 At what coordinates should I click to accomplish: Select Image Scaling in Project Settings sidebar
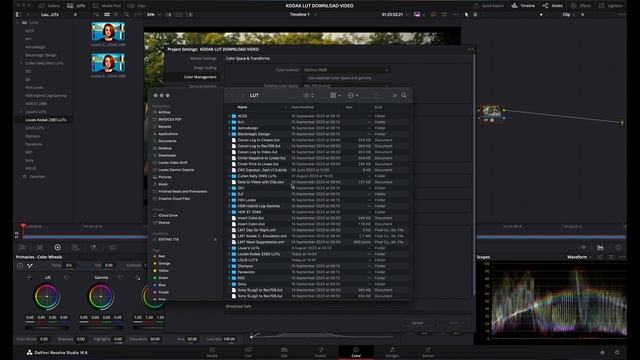coord(204,68)
